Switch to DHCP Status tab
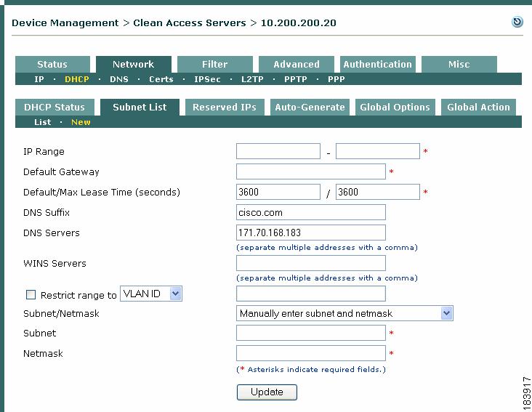 point(55,107)
